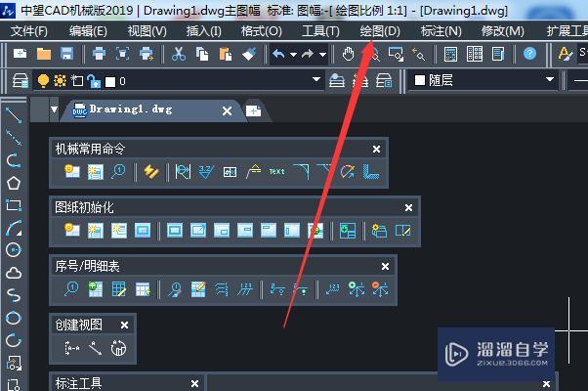This screenshot has height=391, width=588.
Task: Open the 绘图(D) menu
Action: pyautogui.click(x=380, y=31)
